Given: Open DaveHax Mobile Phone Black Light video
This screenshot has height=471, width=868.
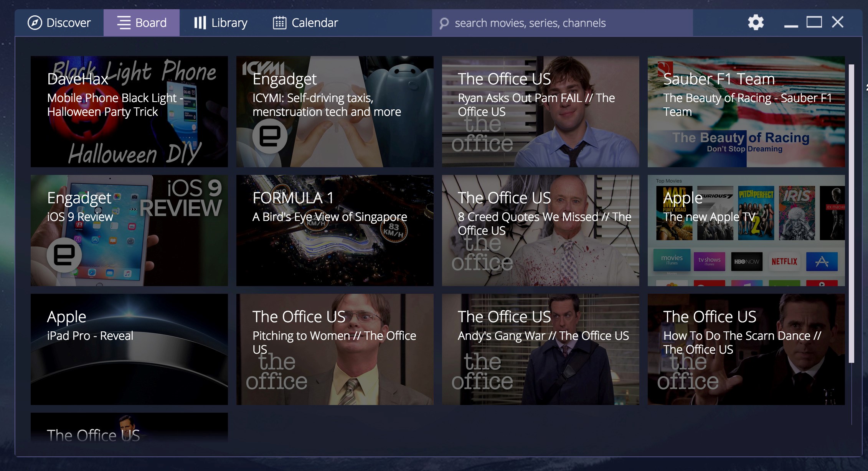Looking at the screenshot, I should pyautogui.click(x=129, y=112).
